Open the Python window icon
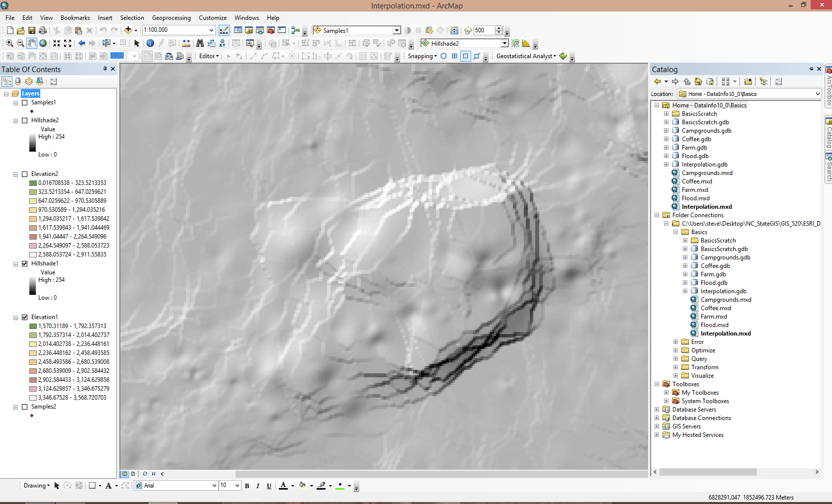832x504 pixels. (282, 30)
